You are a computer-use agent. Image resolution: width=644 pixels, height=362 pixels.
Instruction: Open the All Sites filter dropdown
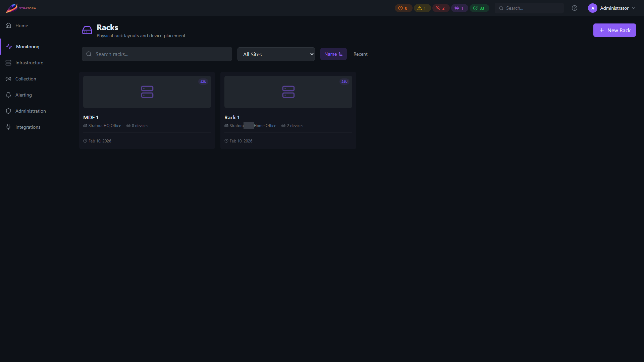[276, 54]
